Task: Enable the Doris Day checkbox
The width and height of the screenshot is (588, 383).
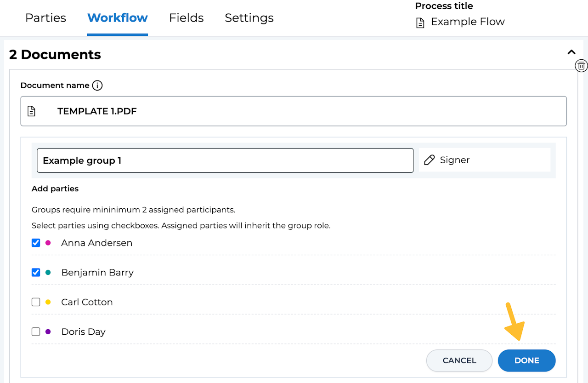Action: tap(36, 332)
